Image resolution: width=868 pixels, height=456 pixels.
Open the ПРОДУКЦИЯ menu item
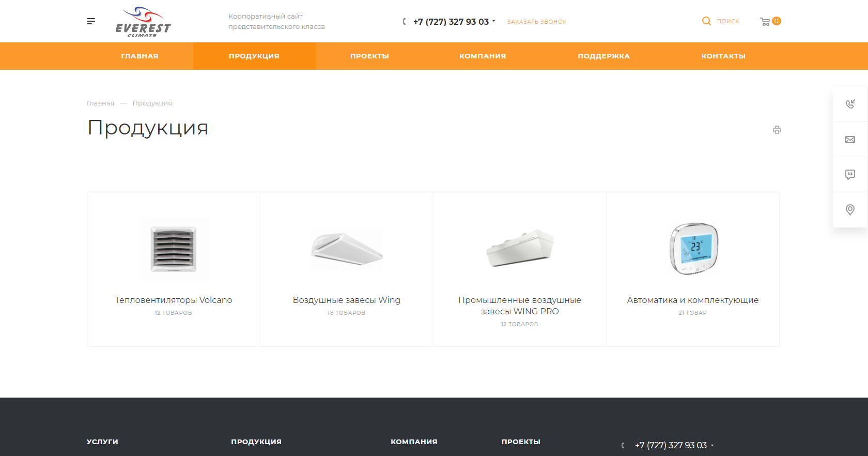click(254, 56)
